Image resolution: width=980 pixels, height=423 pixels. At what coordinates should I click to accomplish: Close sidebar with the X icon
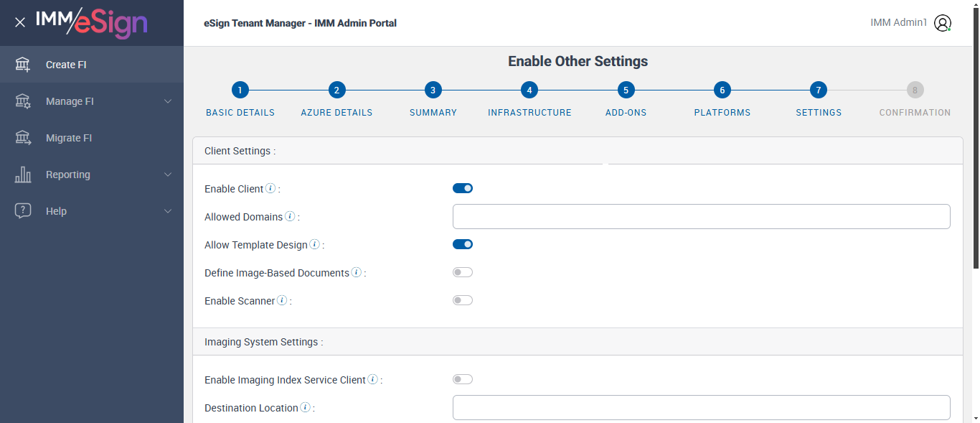20,22
